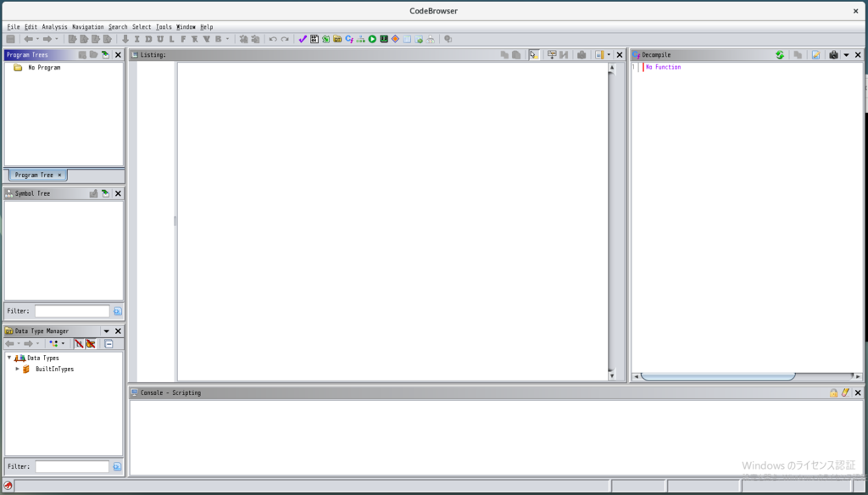This screenshot has width=868, height=495.
Task: Open Data Type Manager from main toolbar icon
Action: click(337, 39)
